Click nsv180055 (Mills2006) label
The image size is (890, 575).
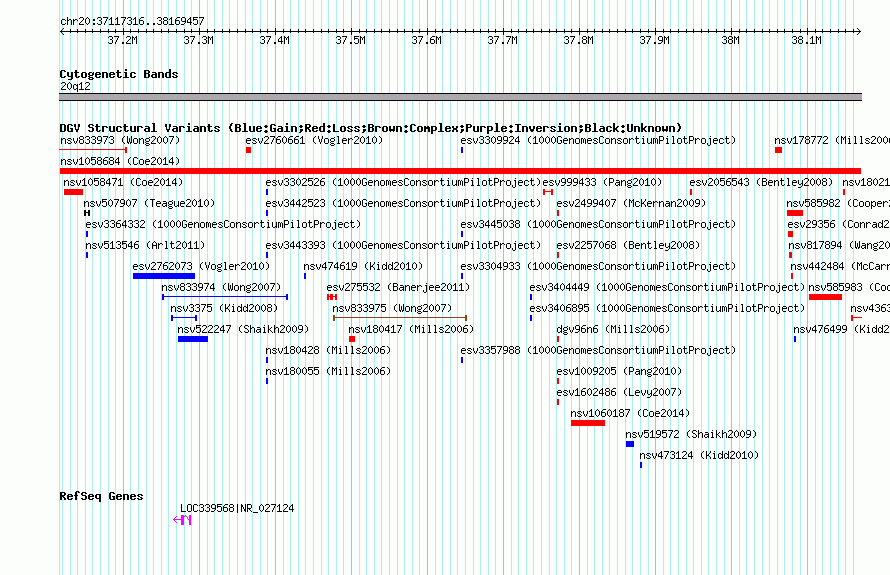pyautogui.click(x=328, y=371)
